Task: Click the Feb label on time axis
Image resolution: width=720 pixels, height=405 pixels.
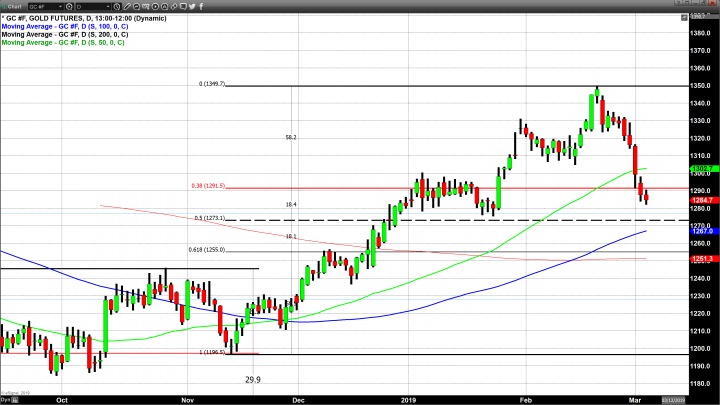Action: [x=526, y=400]
